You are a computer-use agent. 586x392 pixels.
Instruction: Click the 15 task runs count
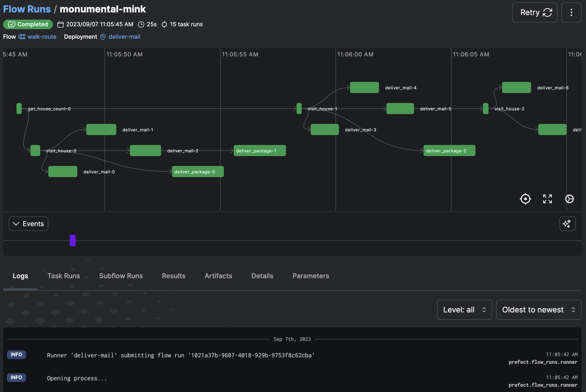[186, 24]
